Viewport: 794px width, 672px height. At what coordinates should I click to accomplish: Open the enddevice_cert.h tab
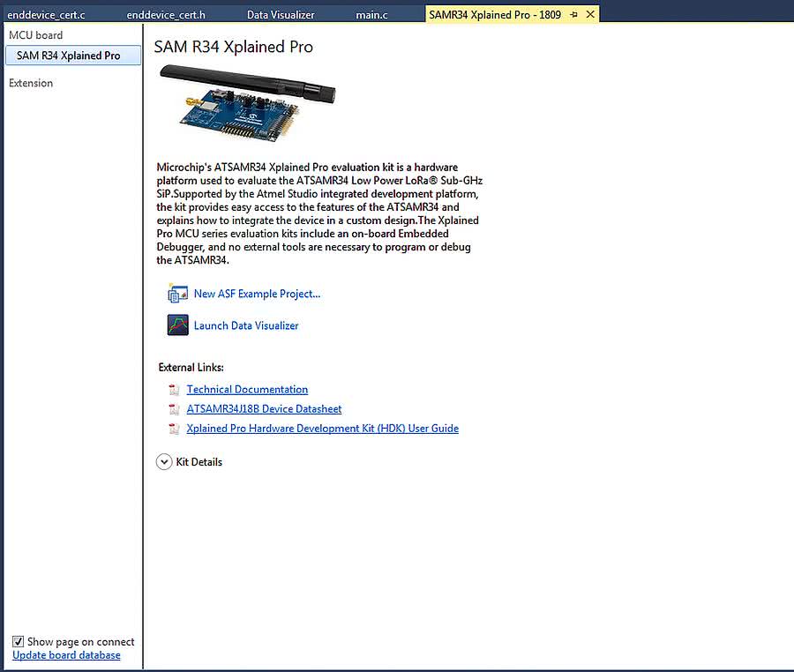[x=166, y=15]
